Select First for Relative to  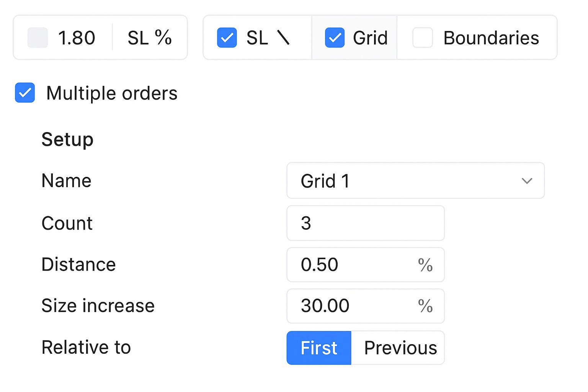click(x=319, y=348)
